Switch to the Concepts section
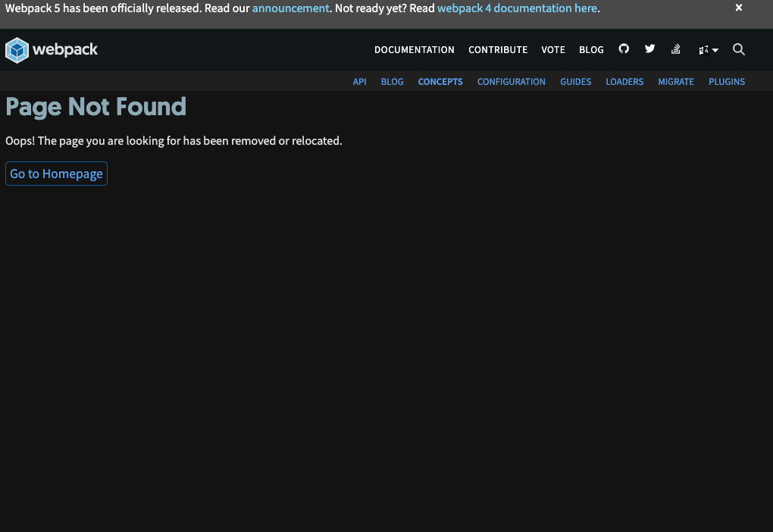 pos(440,82)
